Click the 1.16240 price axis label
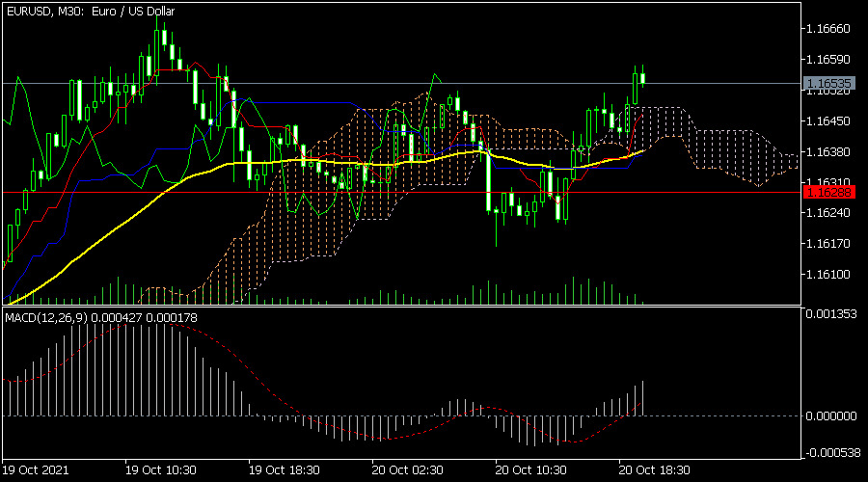 pos(828,212)
